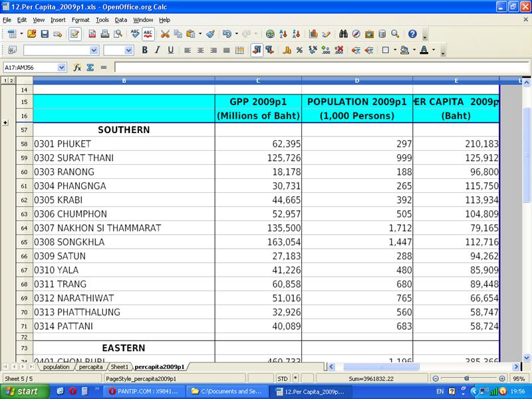Screen dimensions: 532x399
Task: Open the New document dropdown arrow
Action: coord(21,34)
